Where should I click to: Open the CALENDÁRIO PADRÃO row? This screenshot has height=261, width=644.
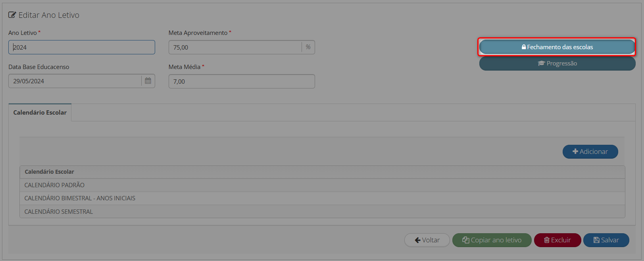tap(54, 185)
